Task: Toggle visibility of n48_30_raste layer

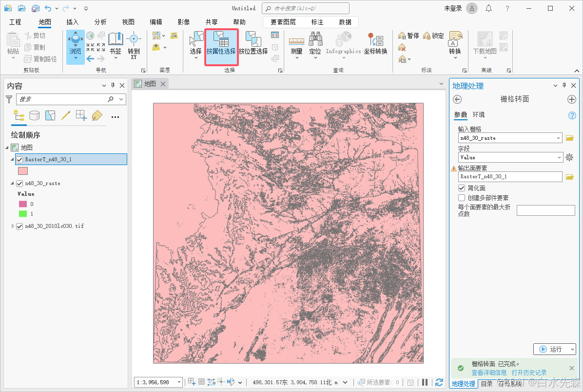Action: tap(20, 184)
